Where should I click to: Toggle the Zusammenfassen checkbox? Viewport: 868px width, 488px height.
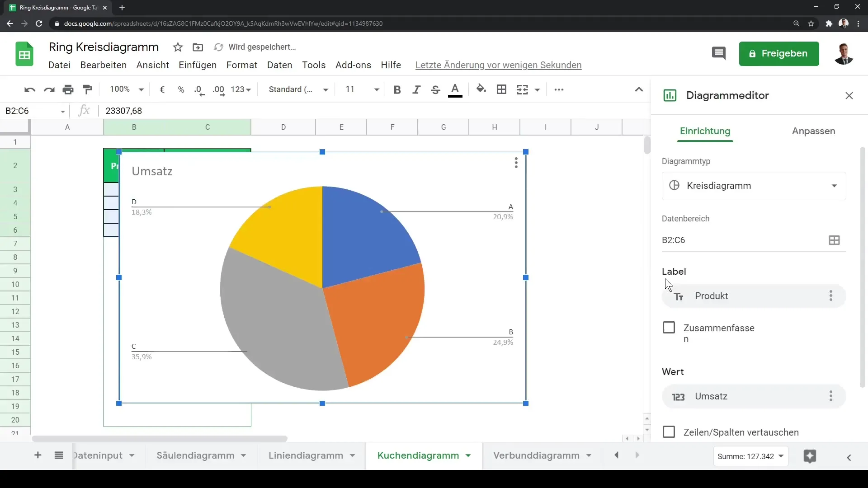(669, 328)
